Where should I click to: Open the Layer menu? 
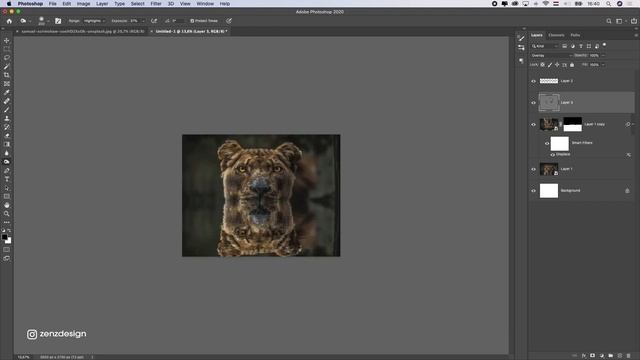click(x=102, y=4)
